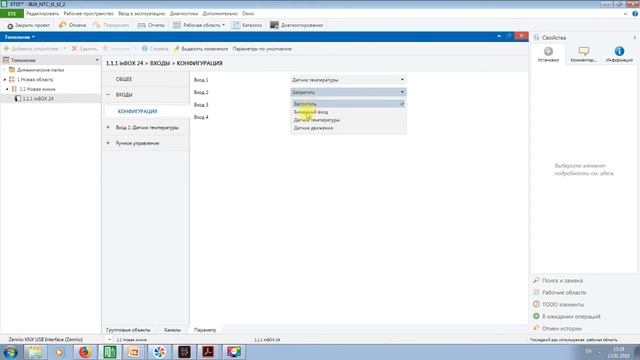Viewport: 640px width, 360px height.
Task: Click the help icon in title bar corner
Action: [x=635, y=13]
